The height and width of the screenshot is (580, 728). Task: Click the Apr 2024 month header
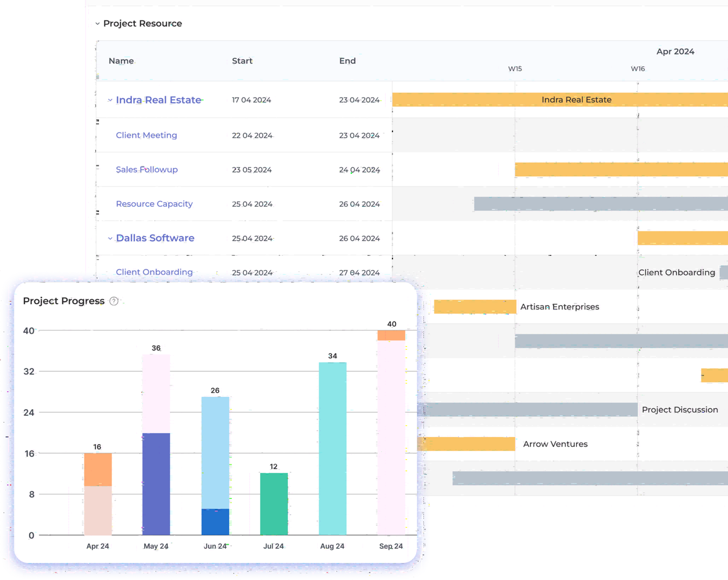(x=675, y=51)
